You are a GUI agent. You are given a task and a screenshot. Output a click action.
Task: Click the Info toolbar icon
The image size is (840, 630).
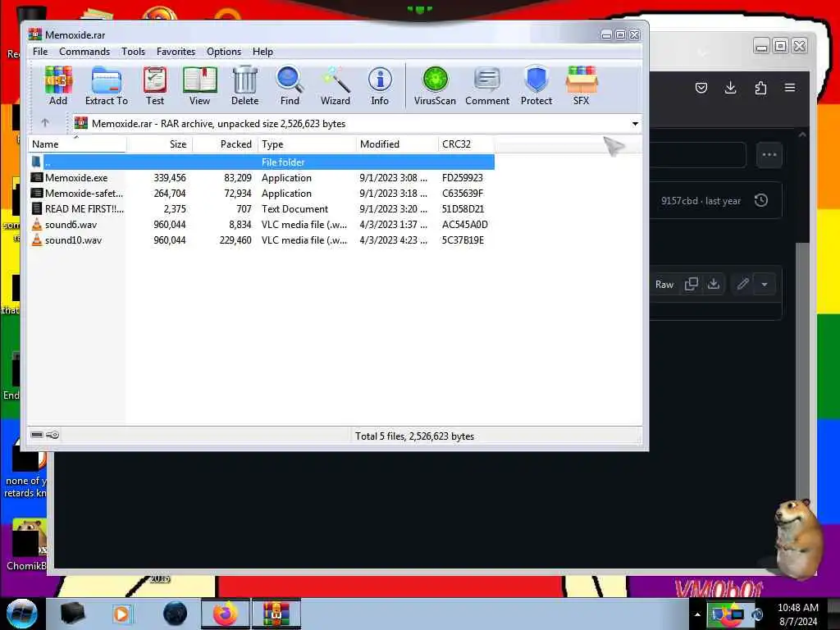[380, 85]
